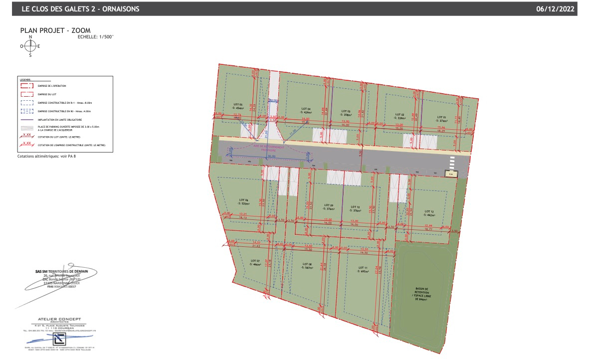Click the pedestrian crosswalk marking on road
This screenshot has width=594, height=364.
452,164
